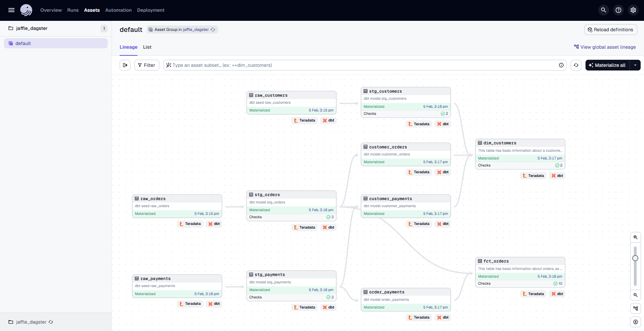The image size is (644, 331).
Task: Click Teradata tag under stg_payments
Action: coord(305,308)
